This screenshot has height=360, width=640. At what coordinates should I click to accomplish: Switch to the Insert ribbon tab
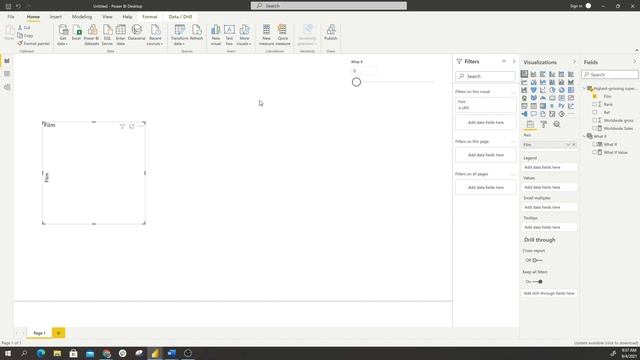pyautogui.click(x=56, y=17)
